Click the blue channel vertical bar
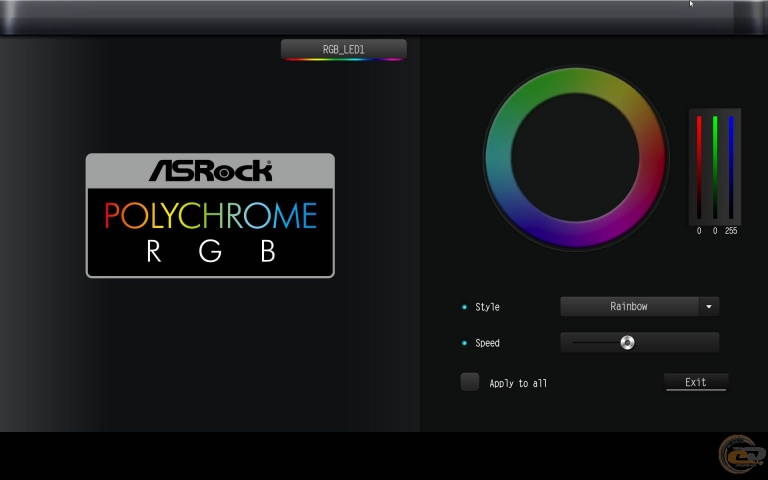The height and width of the screenshot is (480, 768). tap(731, 167)
